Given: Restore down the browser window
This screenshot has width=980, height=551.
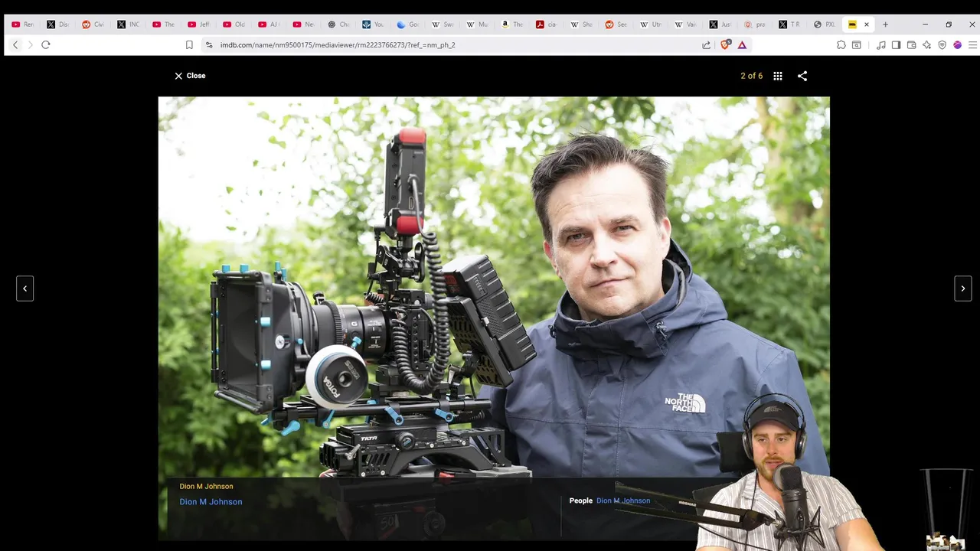Looking at the screenshot, I should point(949,24).
